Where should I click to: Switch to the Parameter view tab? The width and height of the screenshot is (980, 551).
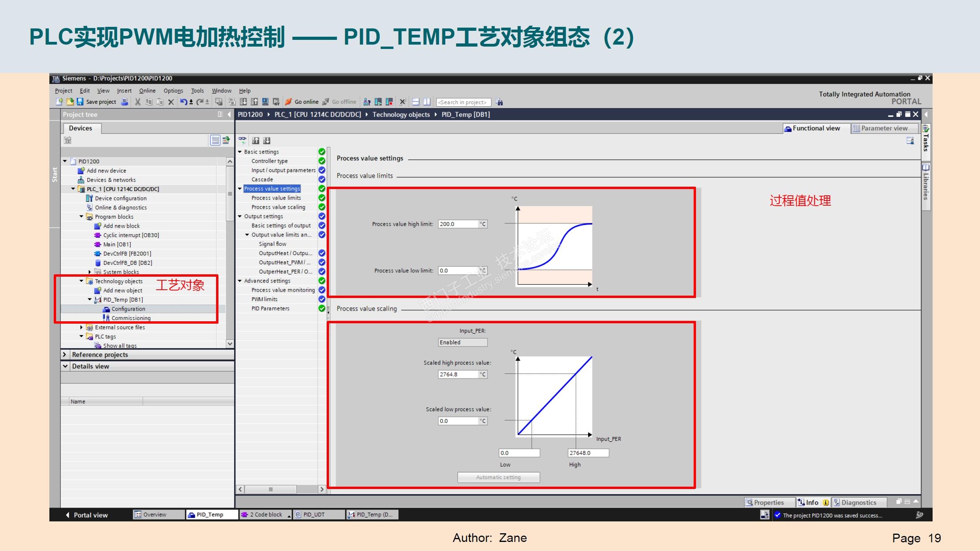[x=884, y=128]
